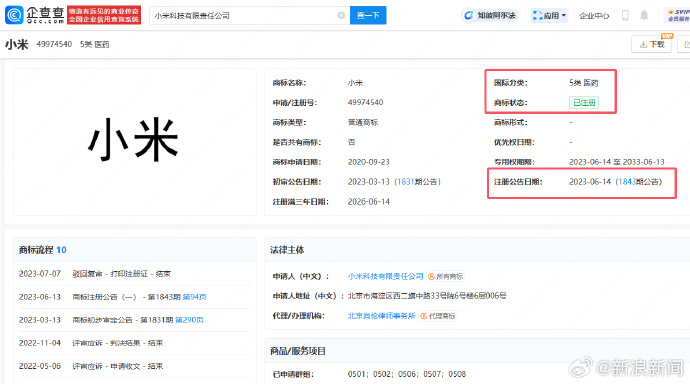Image resolution: width=690 pixels, height=384 pixels.
Task: Open the 北京尚伦律师事务所 agency link
Action: (382, 316)
